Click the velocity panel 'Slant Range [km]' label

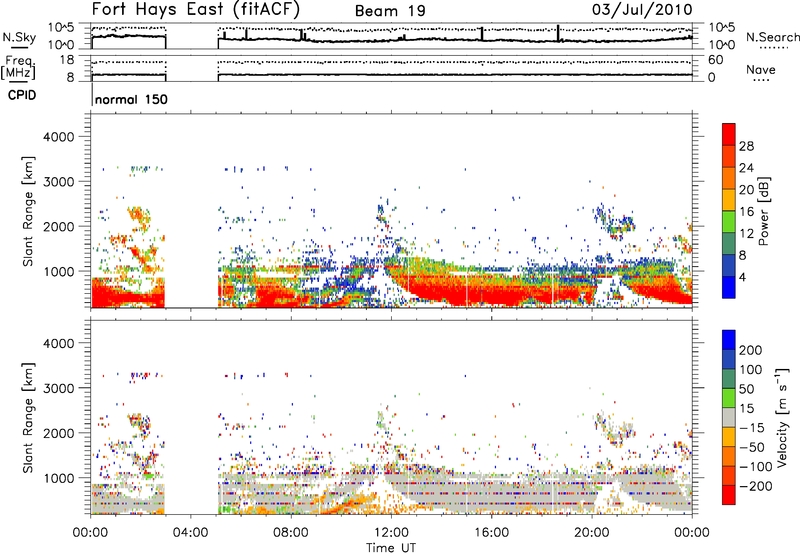click(28, 417)
